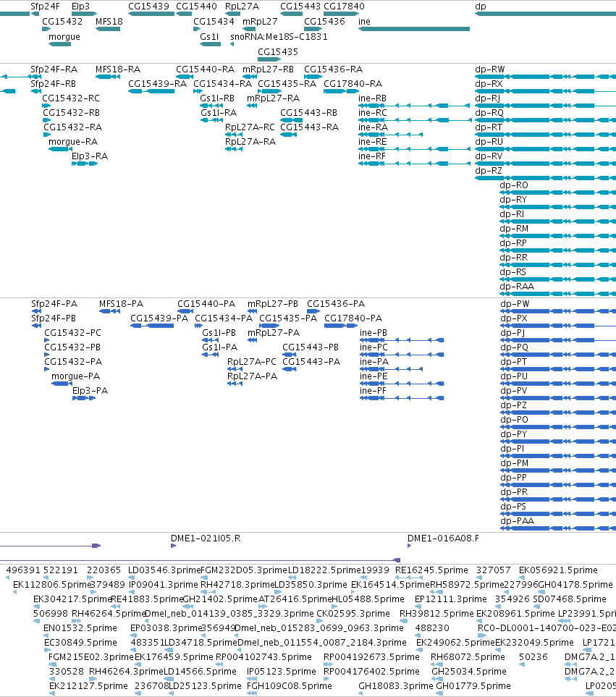Screen dimensions: 616x697
Task: Select protein ine-PF
Action: point(373,391)
